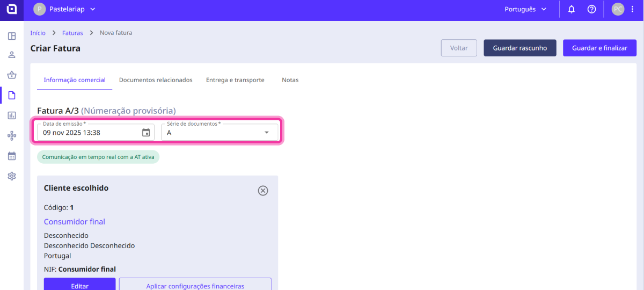
Task: Open the Português language selector
Action: (x=525, y=10)
